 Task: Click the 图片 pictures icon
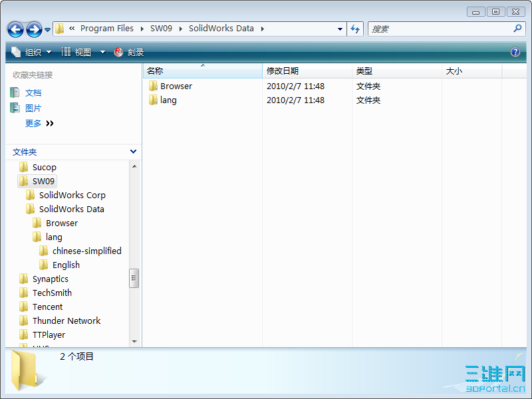tap(15, 108)
